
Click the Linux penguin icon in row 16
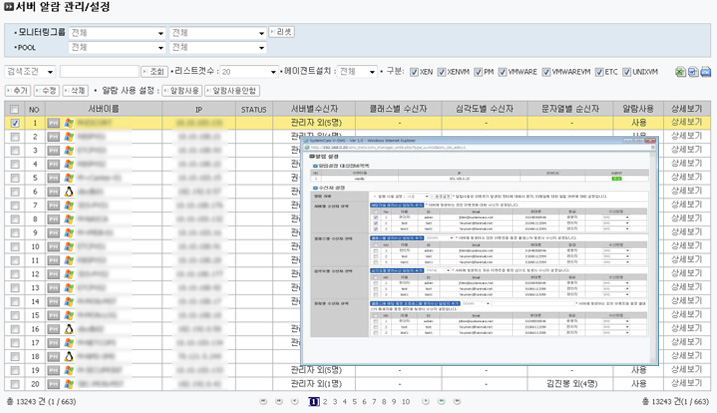(69, 329)
